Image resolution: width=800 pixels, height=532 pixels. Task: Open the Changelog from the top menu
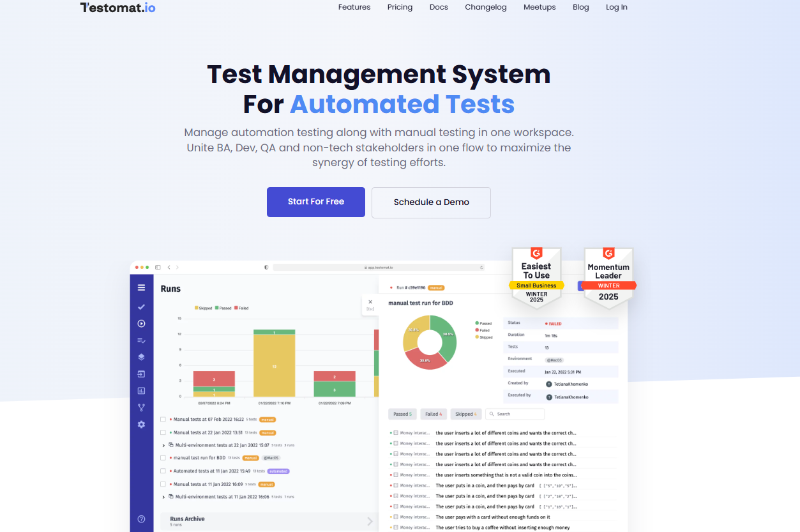485,7
